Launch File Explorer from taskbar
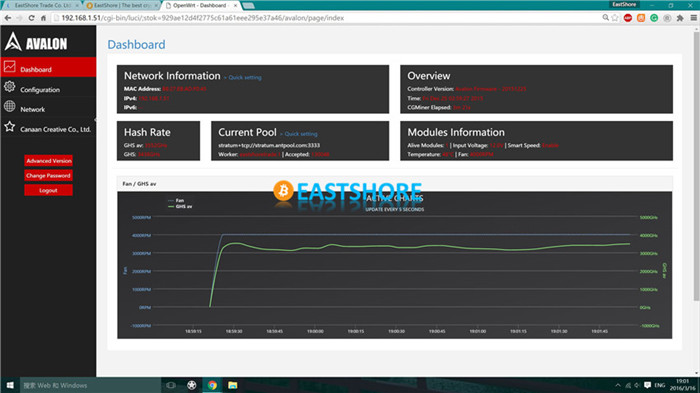This screenshot has height=393, width=700. coord(233,385)
